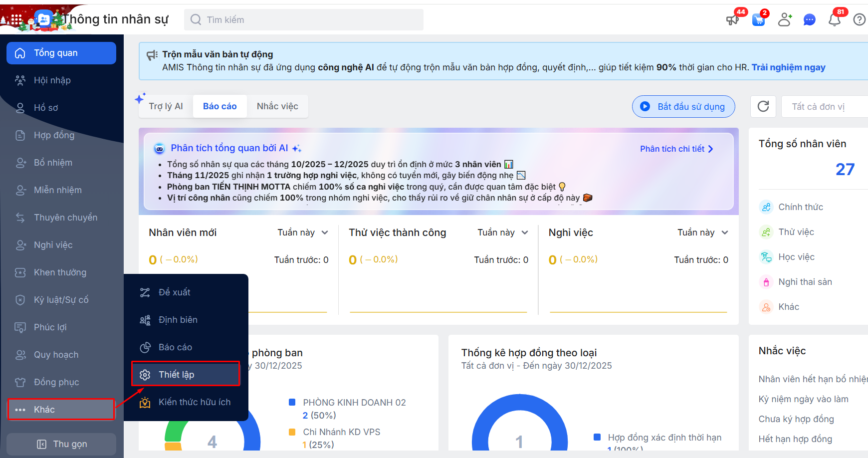Viewport: 868px width, 458px height.
Task: Open the notifications bell
Action: (x=835, y=20)
